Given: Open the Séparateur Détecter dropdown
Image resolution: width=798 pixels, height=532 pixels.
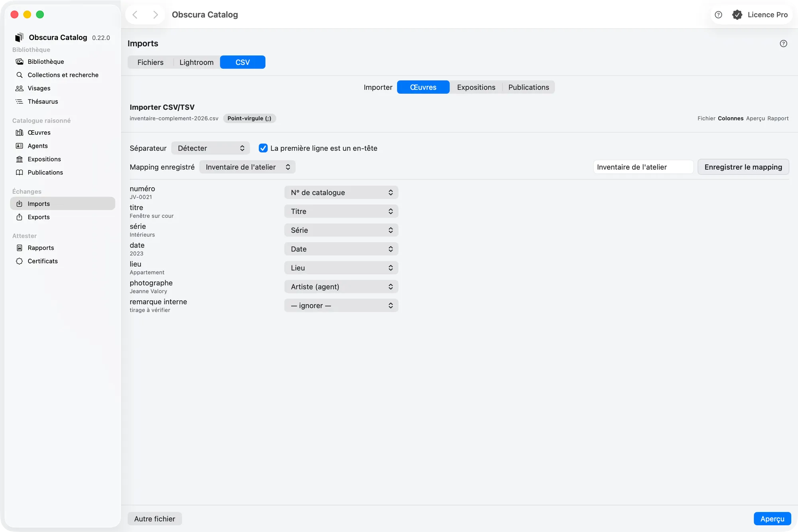Looking at the screenshot, I should (x=211, y=148).
